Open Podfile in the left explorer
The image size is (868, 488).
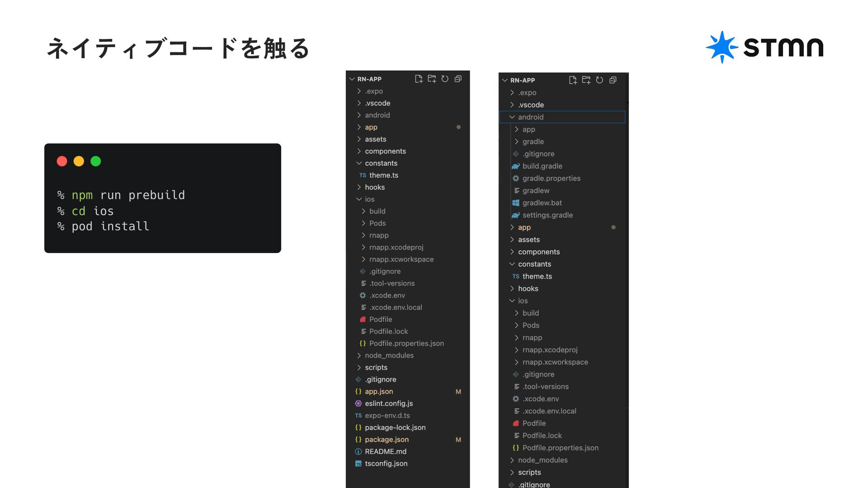[380, 319]
